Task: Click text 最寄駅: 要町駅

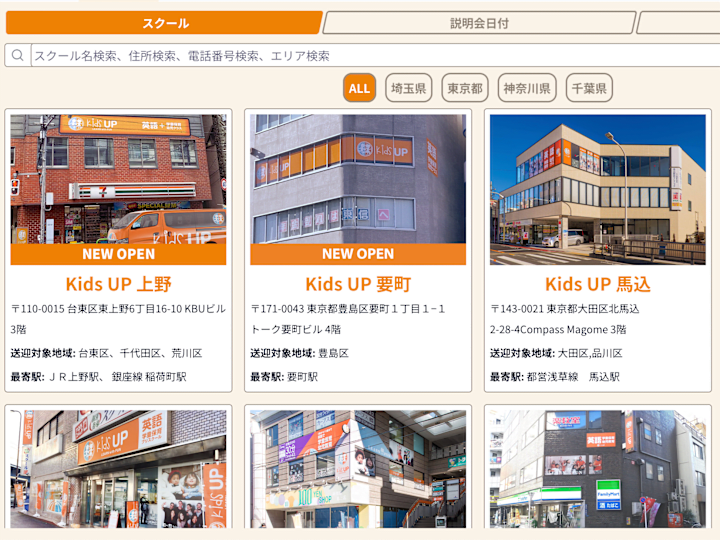Action: coord(284,377)
